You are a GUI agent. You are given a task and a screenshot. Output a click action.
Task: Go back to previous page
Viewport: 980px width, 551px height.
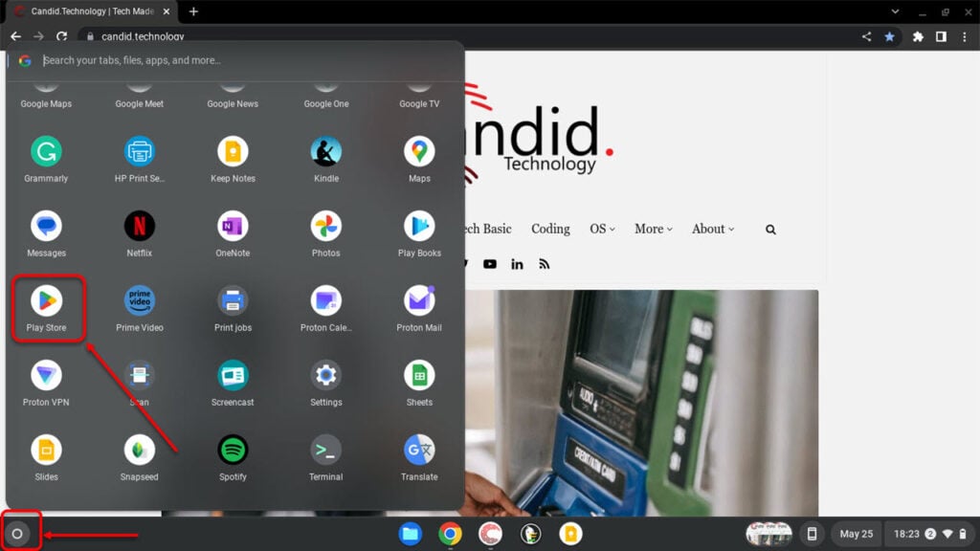15,37
